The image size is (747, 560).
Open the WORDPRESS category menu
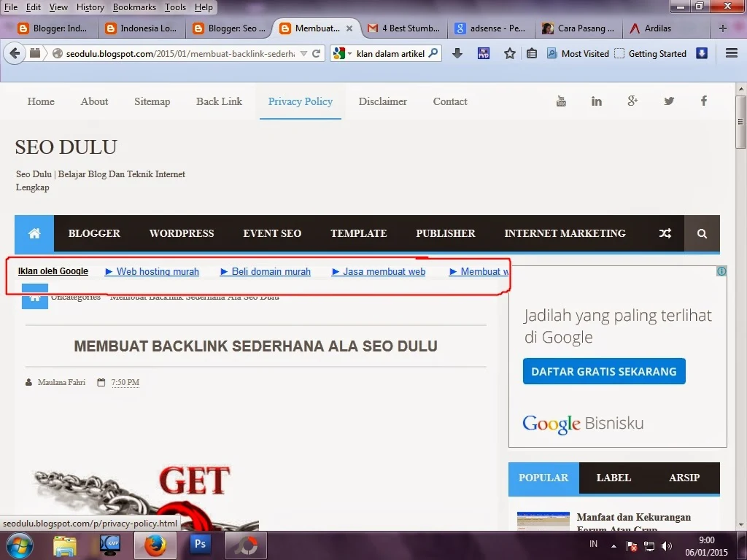coord(182,233)
